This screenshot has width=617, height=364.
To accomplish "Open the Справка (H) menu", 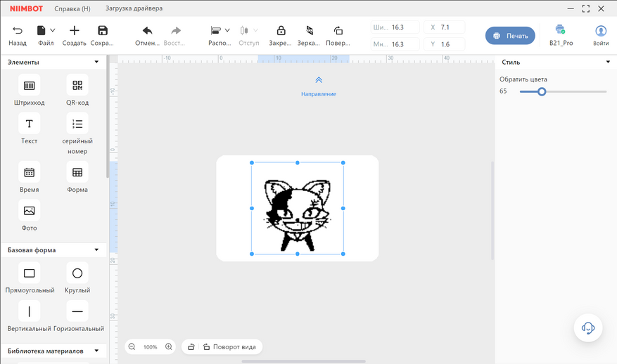I will point(72,8).
